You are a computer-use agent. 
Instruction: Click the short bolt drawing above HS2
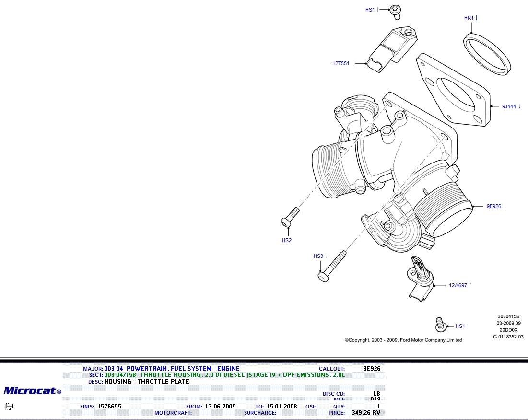[x=289, y=217]
